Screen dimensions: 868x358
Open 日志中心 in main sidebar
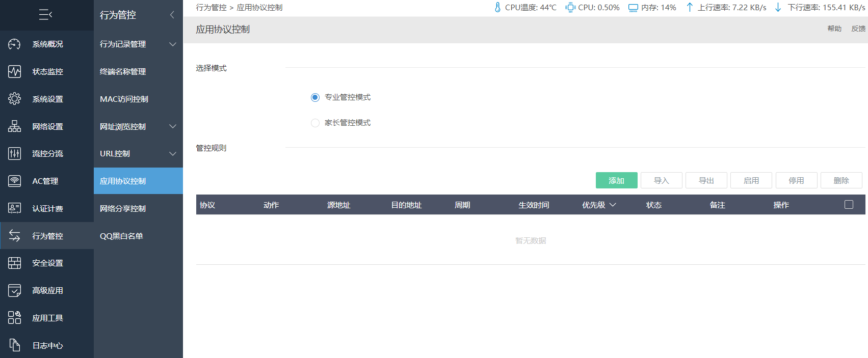[47, 345]
